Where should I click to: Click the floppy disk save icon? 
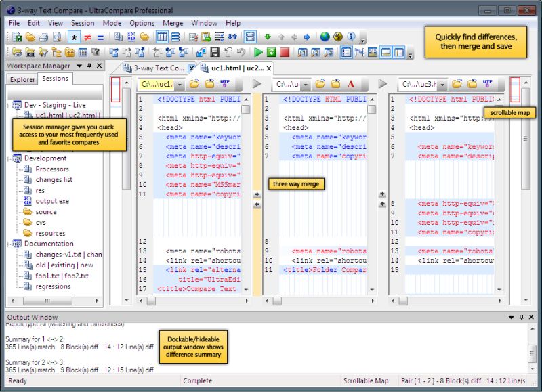point(215,53)
